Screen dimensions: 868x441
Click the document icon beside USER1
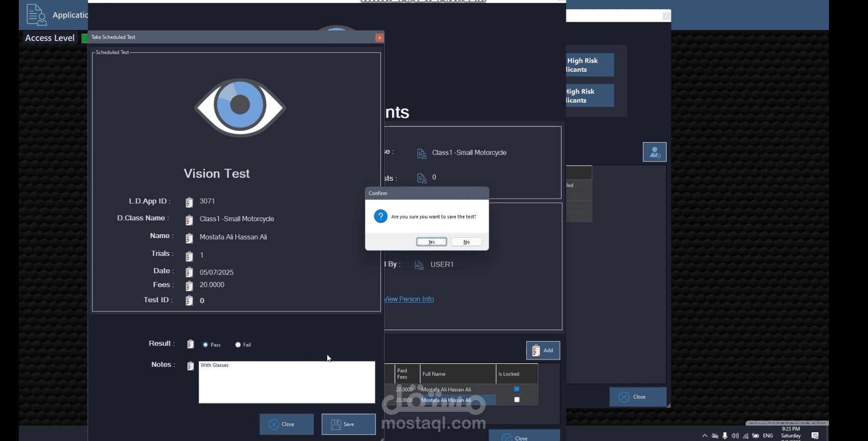tap(419, 265)
